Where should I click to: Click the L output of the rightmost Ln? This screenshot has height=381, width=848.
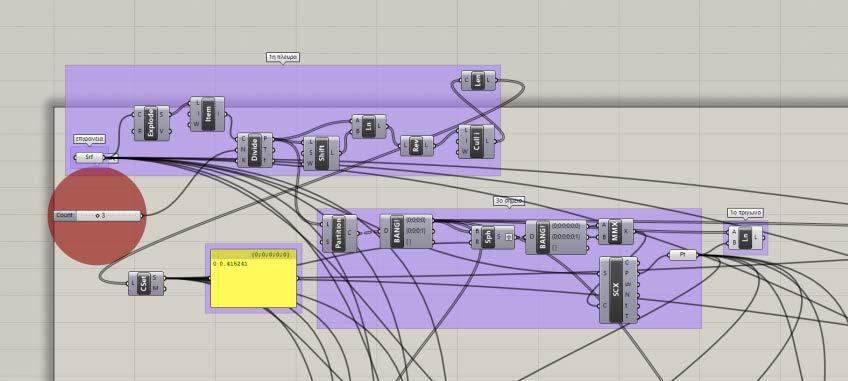point(756,237)
